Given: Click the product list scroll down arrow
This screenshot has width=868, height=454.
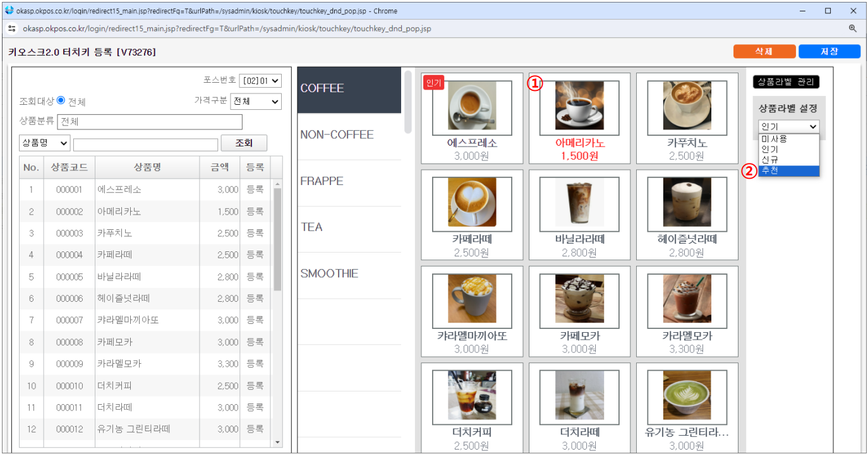Looking at the screenshot, I should pyautogui.click(x=277, y=442).
